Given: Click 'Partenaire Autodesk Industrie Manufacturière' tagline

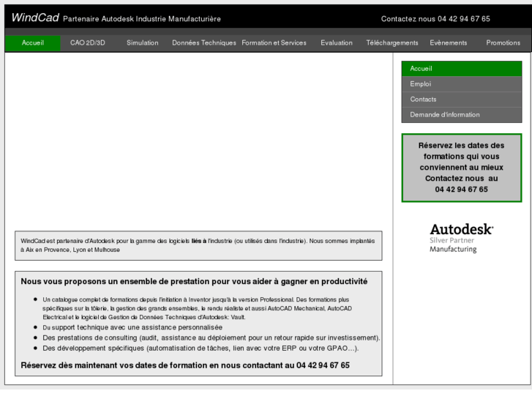Looking at the screenshot, I should point(142,19).
